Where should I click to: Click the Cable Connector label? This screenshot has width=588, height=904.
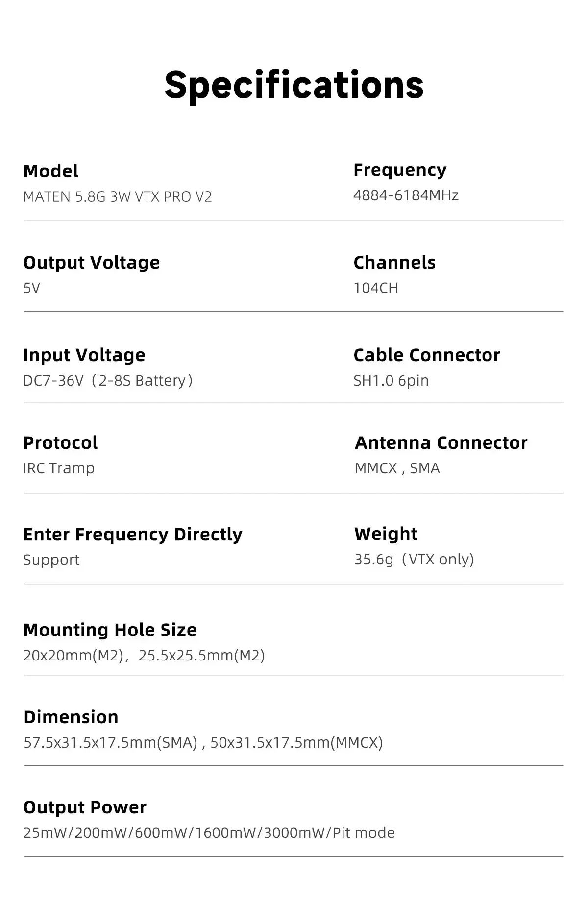click(x=427, y=355)
